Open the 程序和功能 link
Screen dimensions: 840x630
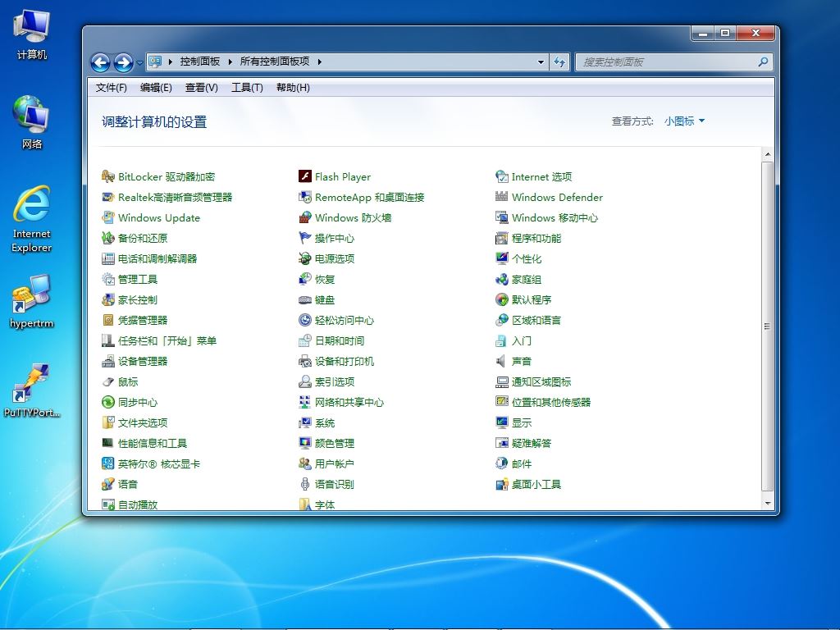pos(536,238)
